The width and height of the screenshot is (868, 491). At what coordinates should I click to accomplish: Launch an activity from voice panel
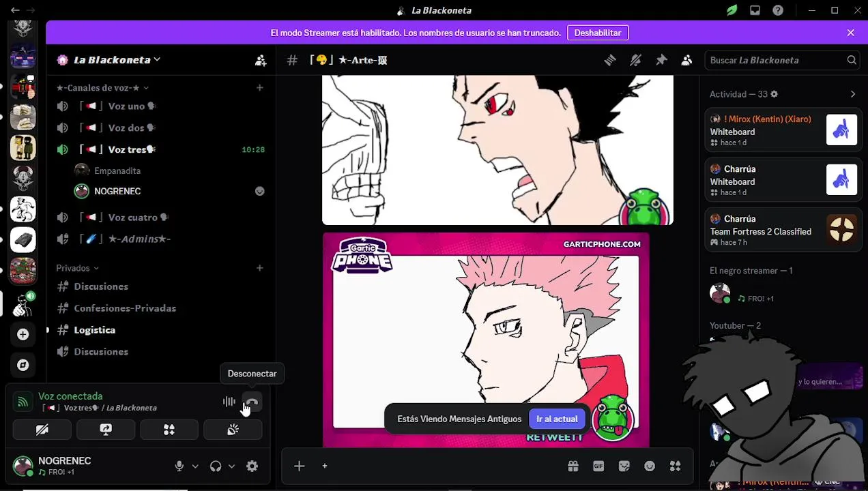pos(169,430)
